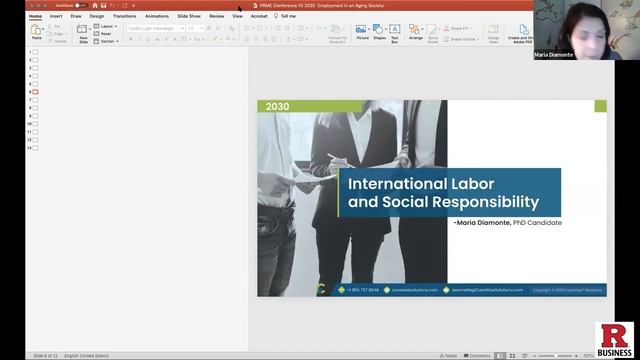Viewport: 640px width, 360px height.
Task: Select slide 13 thumbnail
Action: pyautogui.click(x=36, y=148)
